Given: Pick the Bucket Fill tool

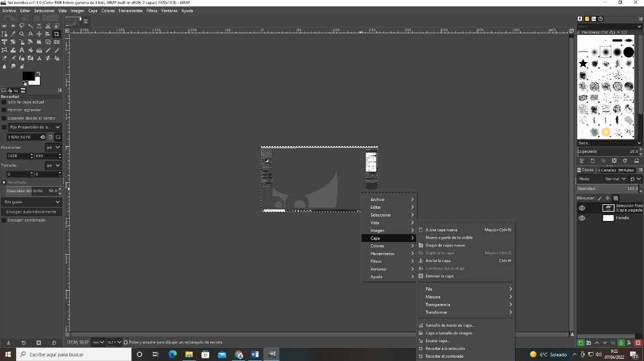Looking at the screenshot, I should [x=13, y=50].
